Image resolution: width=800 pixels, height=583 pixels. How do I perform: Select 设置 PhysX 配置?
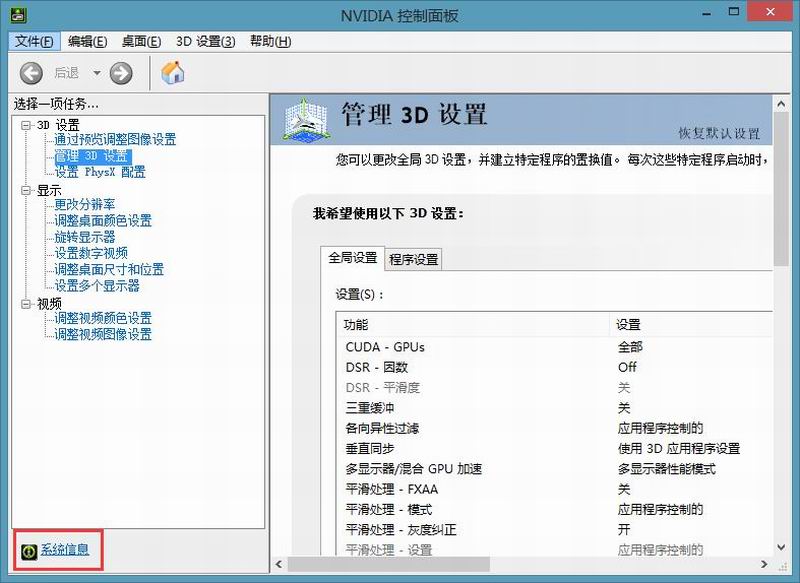(100, 172)
